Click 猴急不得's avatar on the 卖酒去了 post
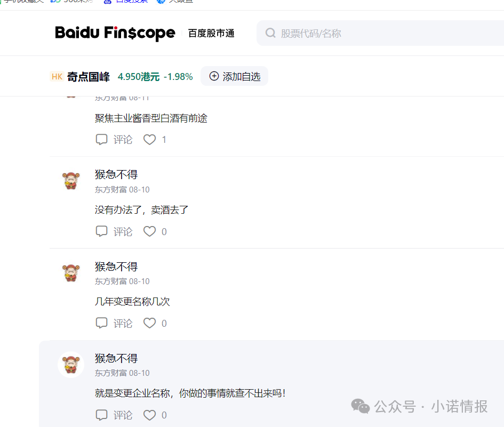This screenshot has height=427, width=504. coord(71,181)
